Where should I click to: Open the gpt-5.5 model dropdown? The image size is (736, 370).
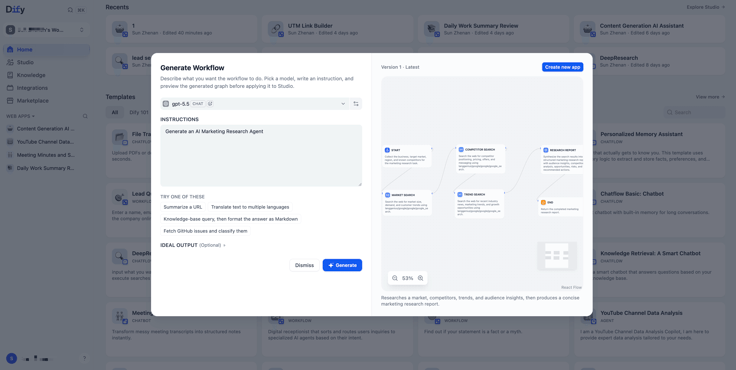[x=254, y=104]
